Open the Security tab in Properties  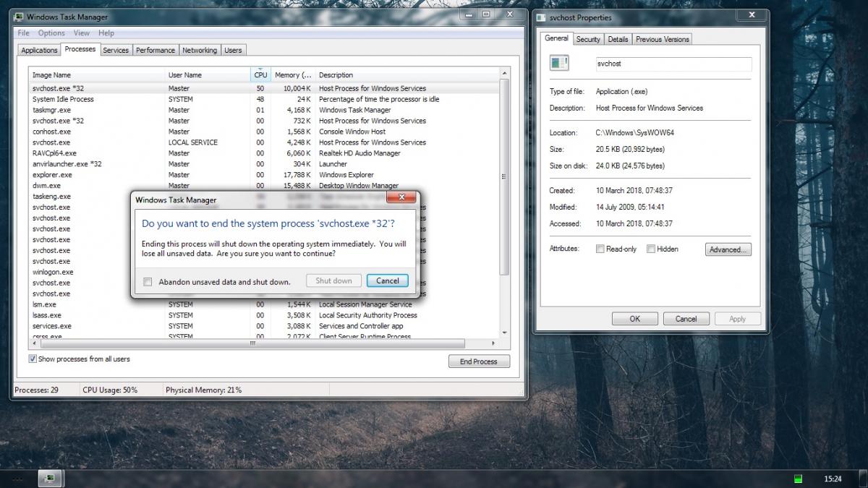(x=588, y=40)
